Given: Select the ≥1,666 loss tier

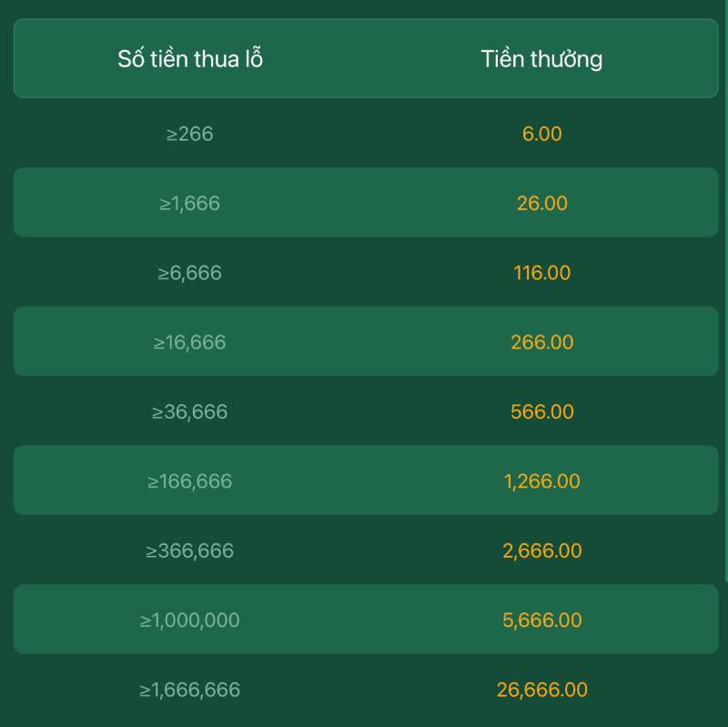Looking at the screenshot, I should coord(189,203).
